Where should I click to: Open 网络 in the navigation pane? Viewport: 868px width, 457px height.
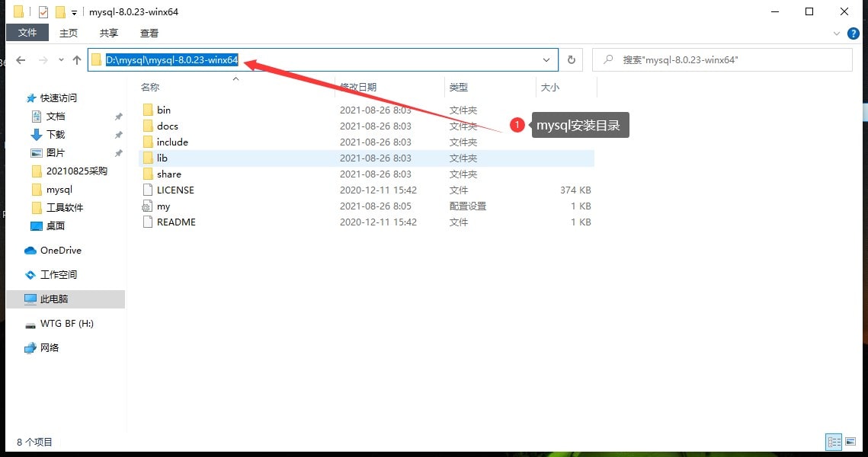(50, 347)
